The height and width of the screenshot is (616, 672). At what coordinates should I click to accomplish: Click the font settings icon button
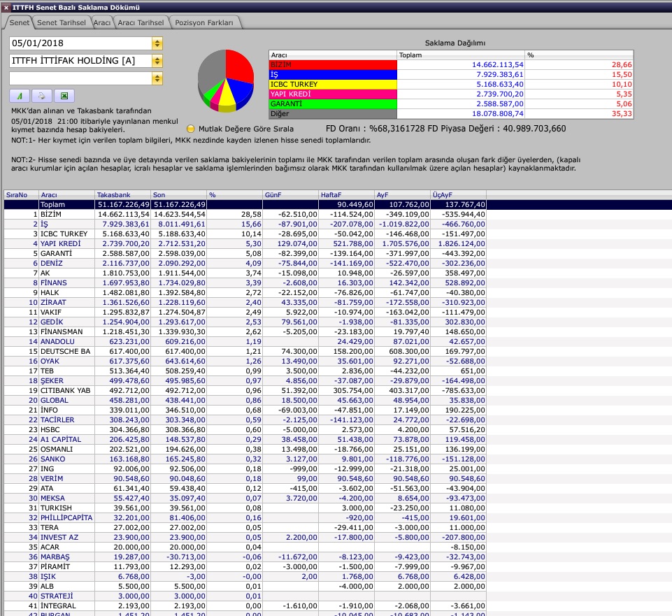coord(20,96)
